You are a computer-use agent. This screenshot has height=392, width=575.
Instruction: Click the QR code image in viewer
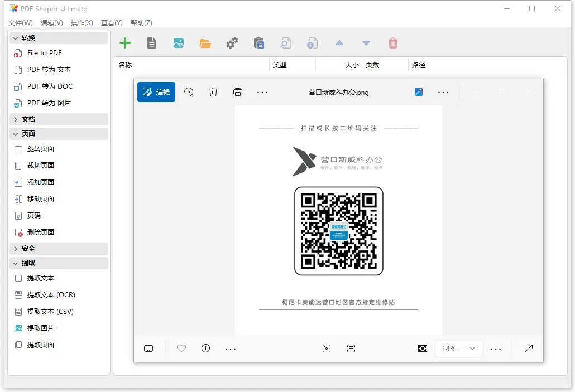(x=338, y=231)
